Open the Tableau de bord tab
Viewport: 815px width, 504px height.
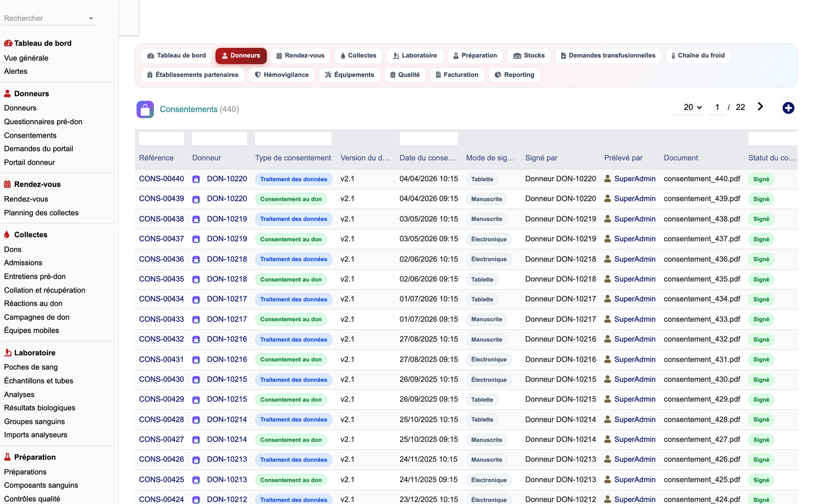click(x=177, y=56)
